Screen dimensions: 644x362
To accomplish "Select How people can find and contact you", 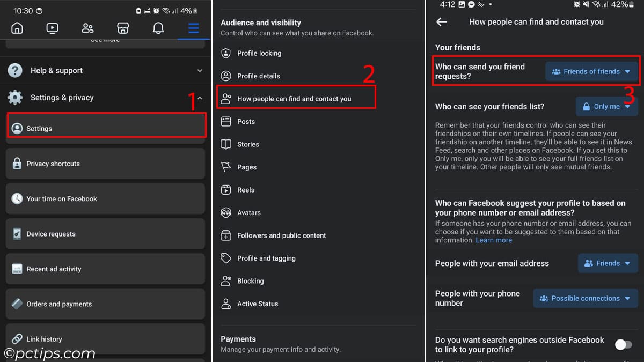I will click(x=296, y=99).
